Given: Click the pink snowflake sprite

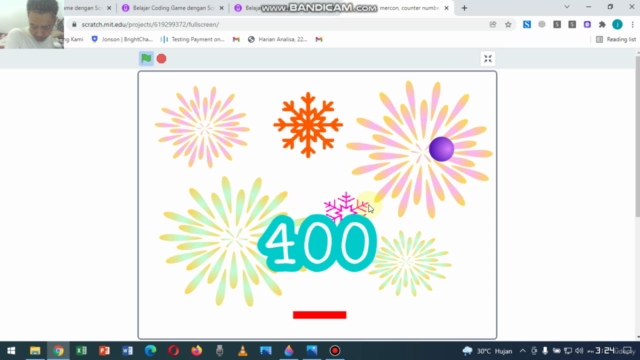Looking at the screenshot, I should [345, 206].
